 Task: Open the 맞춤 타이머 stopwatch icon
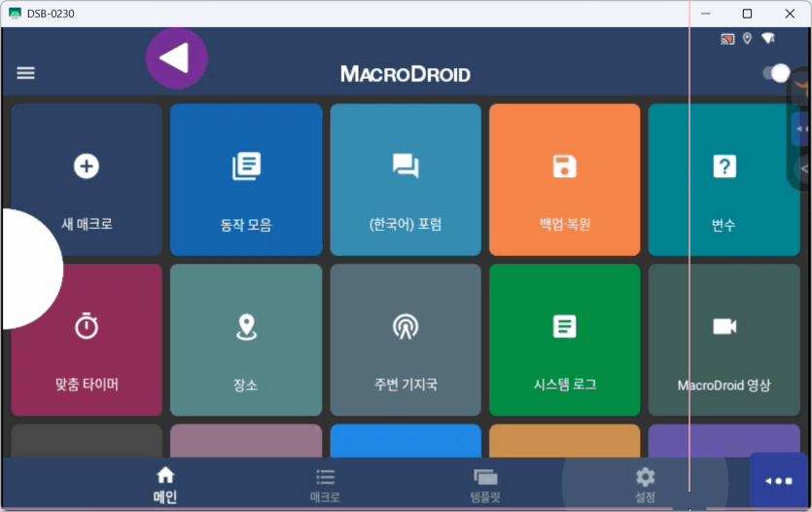(87, 326)
